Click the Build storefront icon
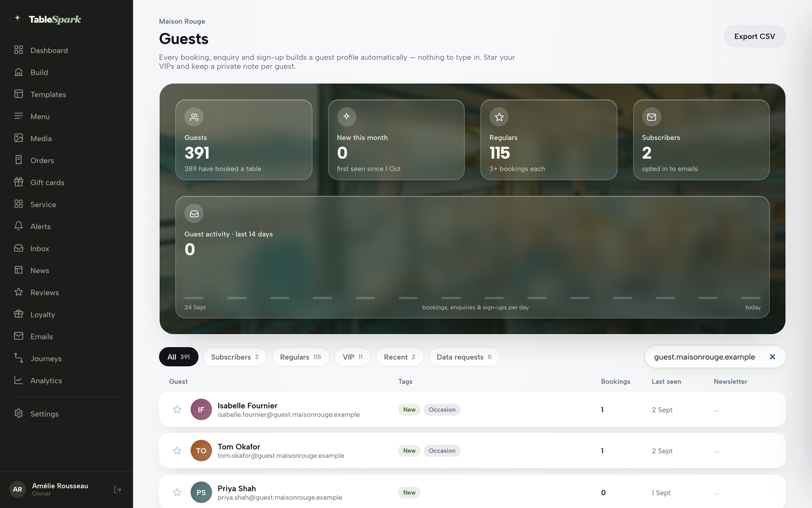Screen dimensions: 812x508 19,72
